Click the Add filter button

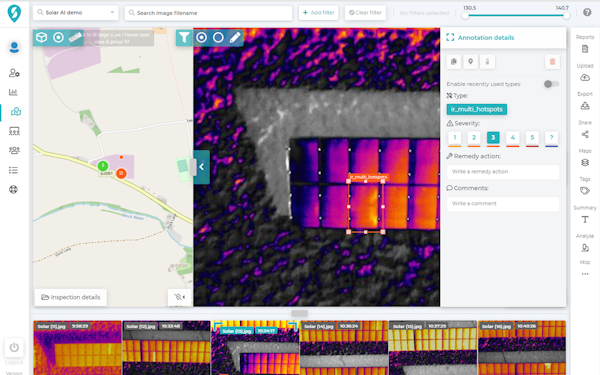pos(318,13)
